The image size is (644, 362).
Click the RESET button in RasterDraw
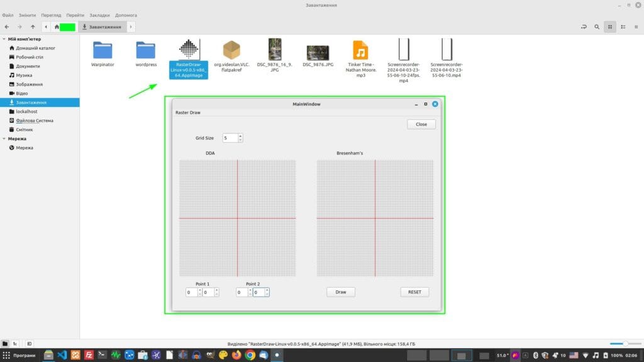click(x=414, y=292)
